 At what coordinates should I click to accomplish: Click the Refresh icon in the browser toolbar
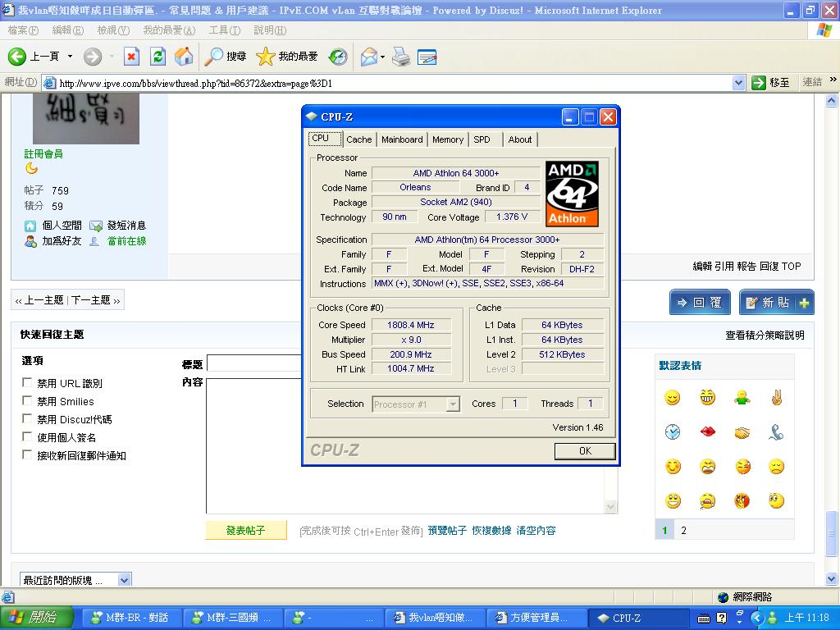pyautogui.click(x=157, y=57)
